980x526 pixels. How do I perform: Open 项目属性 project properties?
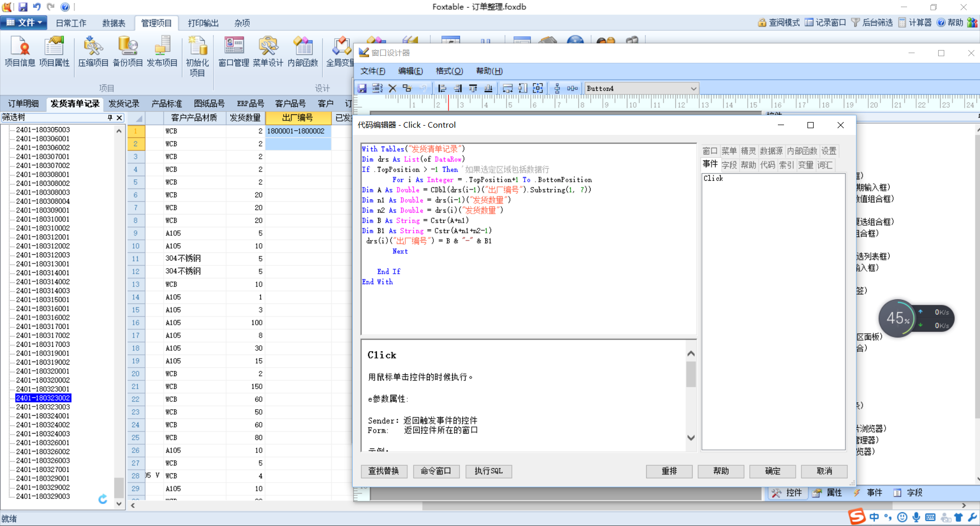click(x=54, y=52)
